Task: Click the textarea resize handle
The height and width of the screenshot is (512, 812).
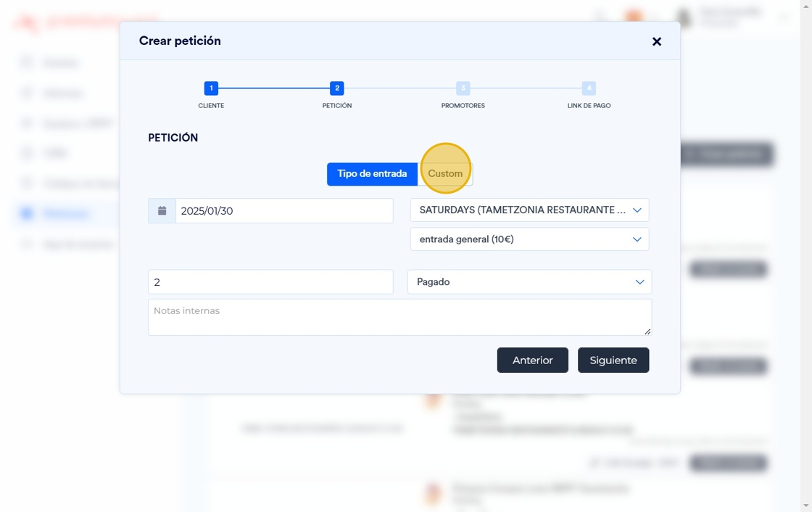Action: pyautogui.click(x=647, y=331)
